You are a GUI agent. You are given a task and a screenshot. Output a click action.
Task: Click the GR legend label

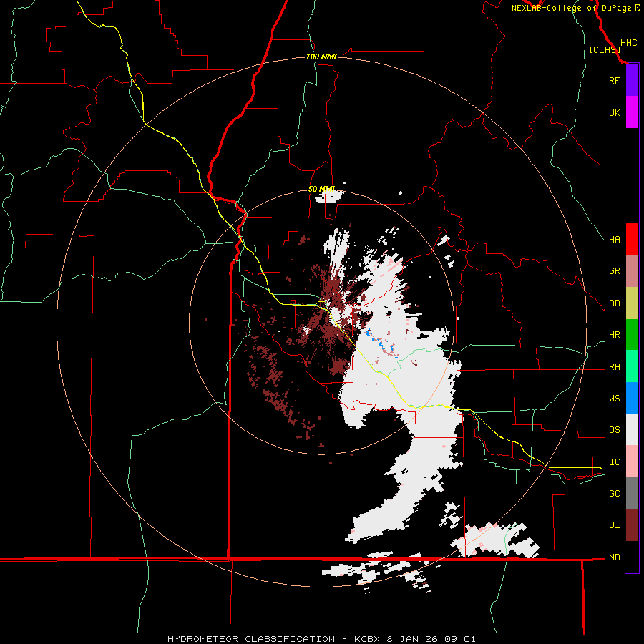pyautogui.click(x=614, y=271)
